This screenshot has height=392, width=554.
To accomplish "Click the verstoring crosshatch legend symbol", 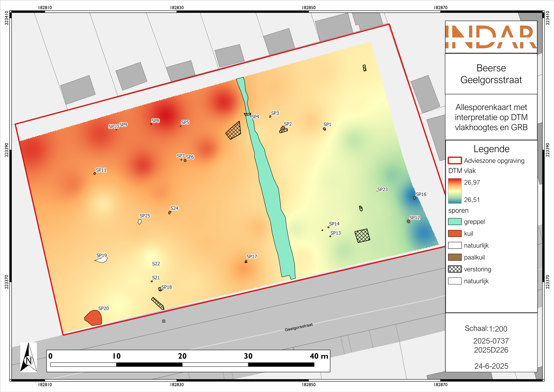I will coord(455,269).
